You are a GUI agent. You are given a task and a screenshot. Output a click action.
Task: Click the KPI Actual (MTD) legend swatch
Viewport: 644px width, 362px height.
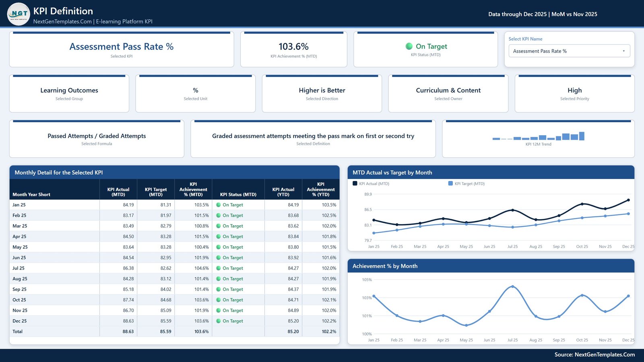point(355,183)
